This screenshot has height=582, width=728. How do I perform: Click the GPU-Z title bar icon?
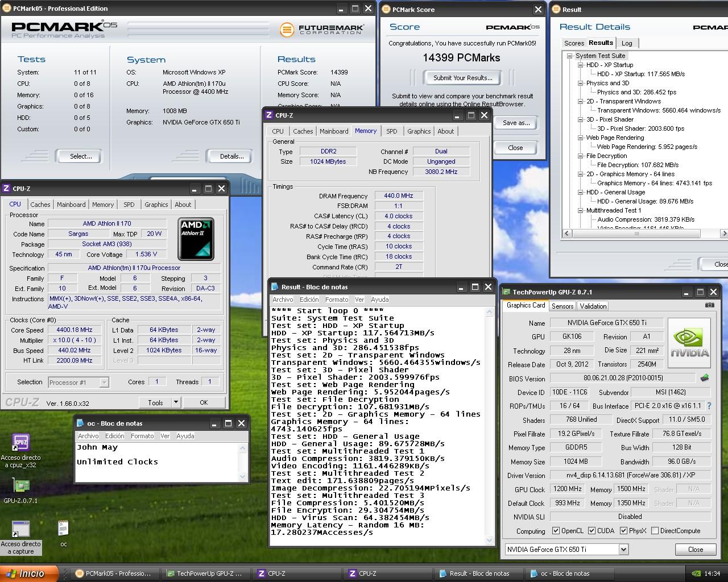(506, 292)
